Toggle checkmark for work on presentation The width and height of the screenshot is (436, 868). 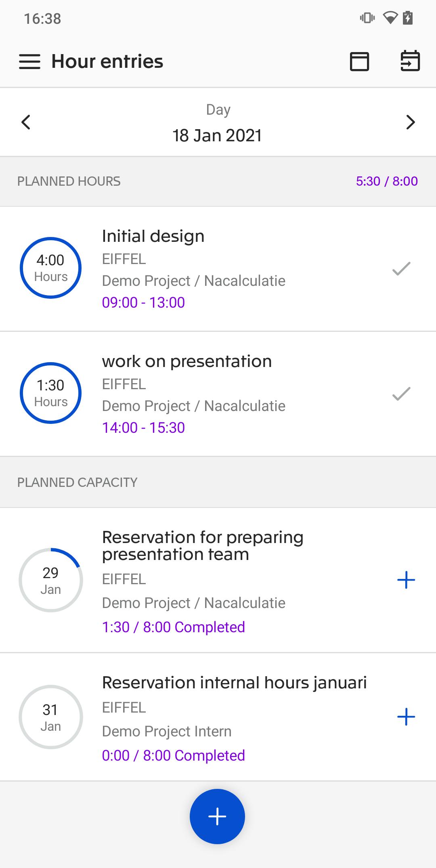coord(401,394)
